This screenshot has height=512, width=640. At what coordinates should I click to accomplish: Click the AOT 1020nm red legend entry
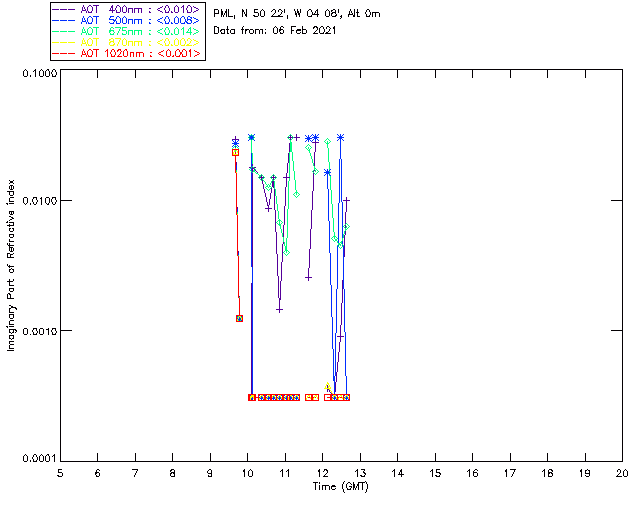127,53
